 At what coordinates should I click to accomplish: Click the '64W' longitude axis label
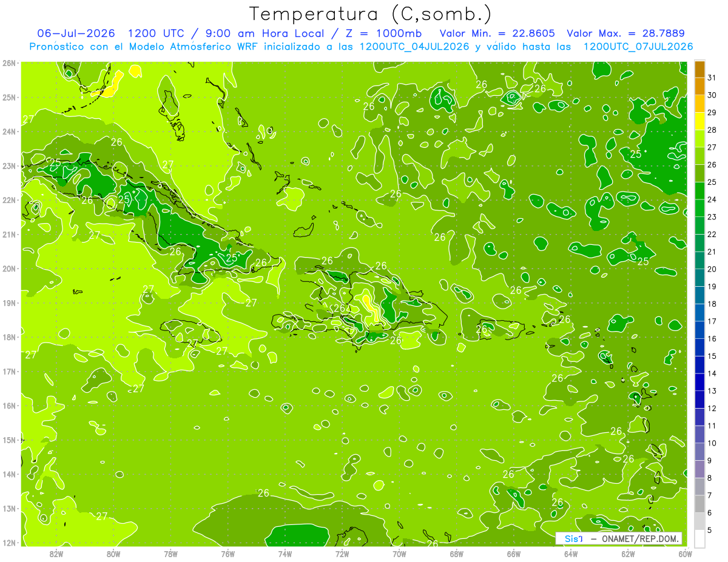click(x=571, y=553)
